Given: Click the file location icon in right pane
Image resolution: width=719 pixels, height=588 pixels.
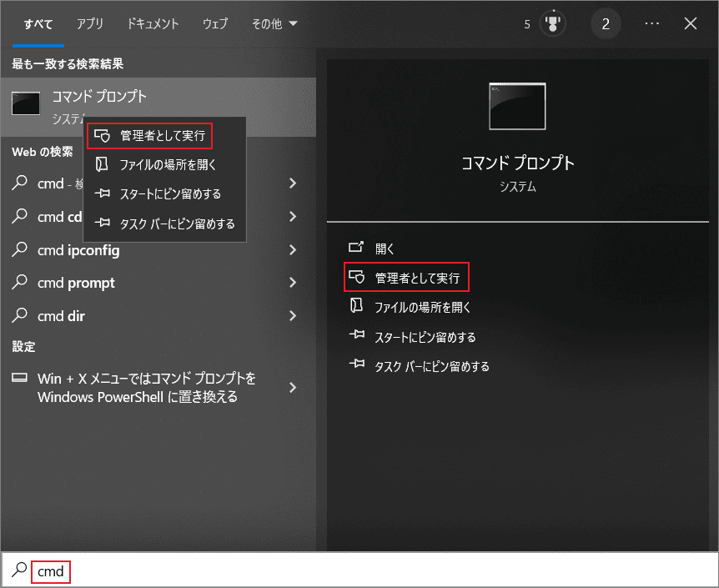Looking at the screenshot, I should click(356, 305).
